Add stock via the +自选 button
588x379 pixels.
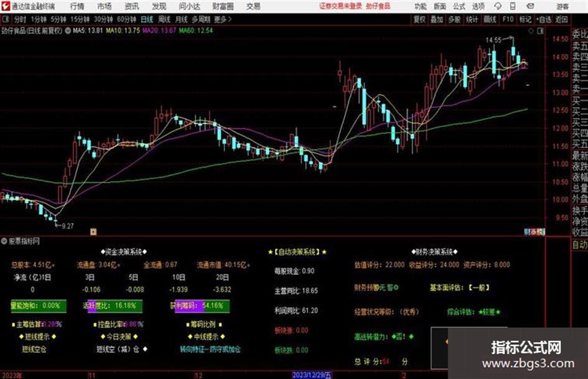point(544,19)
